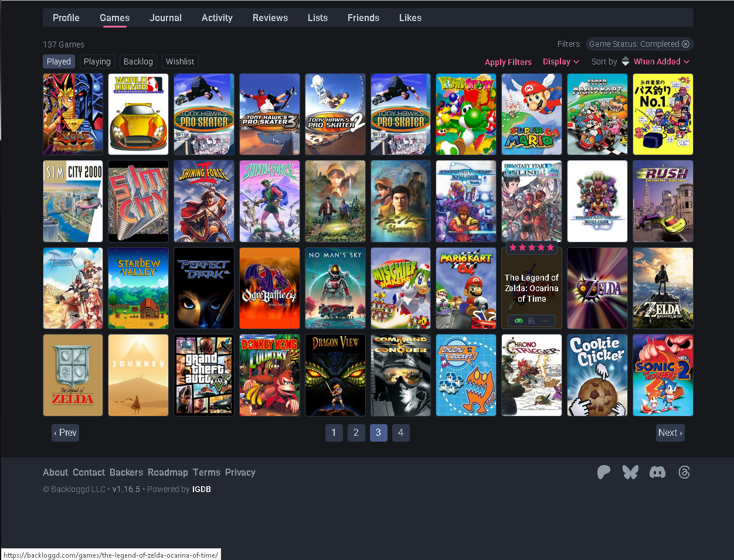Image resolution: width=734 pixels, height=560 pixels.
Task: Open Tony Hawk's Pro Skater 2 cover
Action: click(x=335, y=114)
